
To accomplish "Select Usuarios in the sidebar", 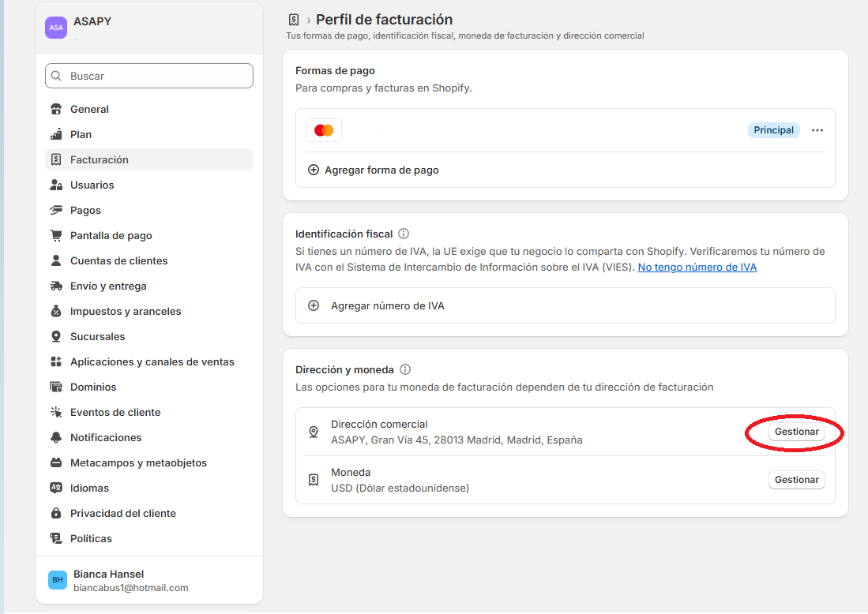I will [149, 185].
